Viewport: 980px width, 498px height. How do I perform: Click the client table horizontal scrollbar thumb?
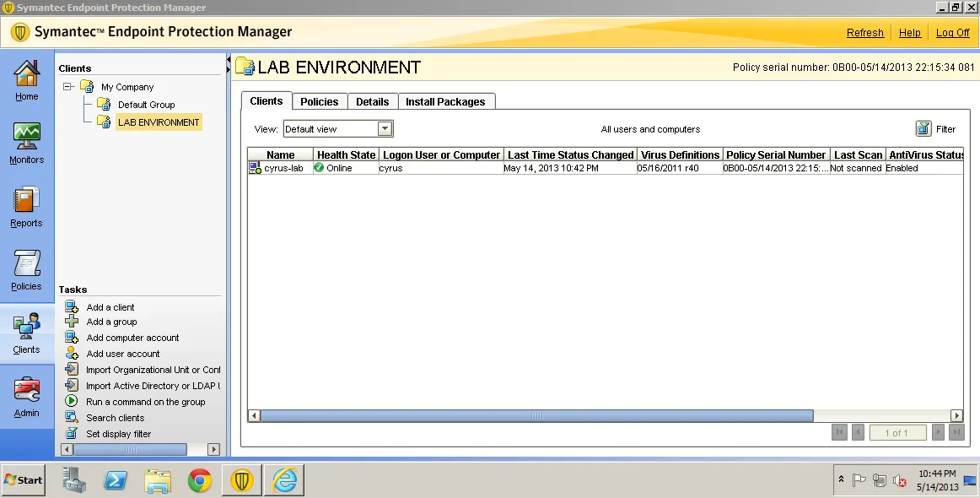click(x=537, y=415)
